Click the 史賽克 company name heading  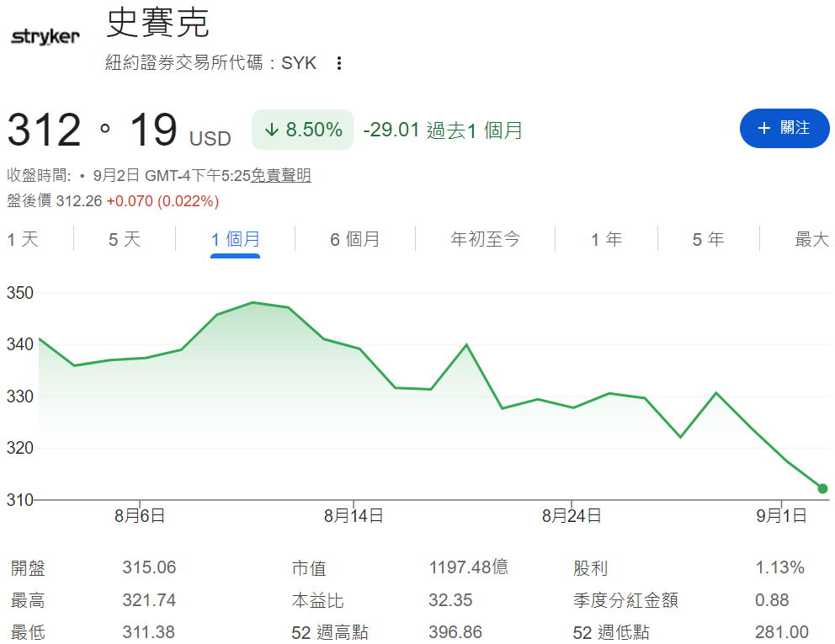[157, 23]
